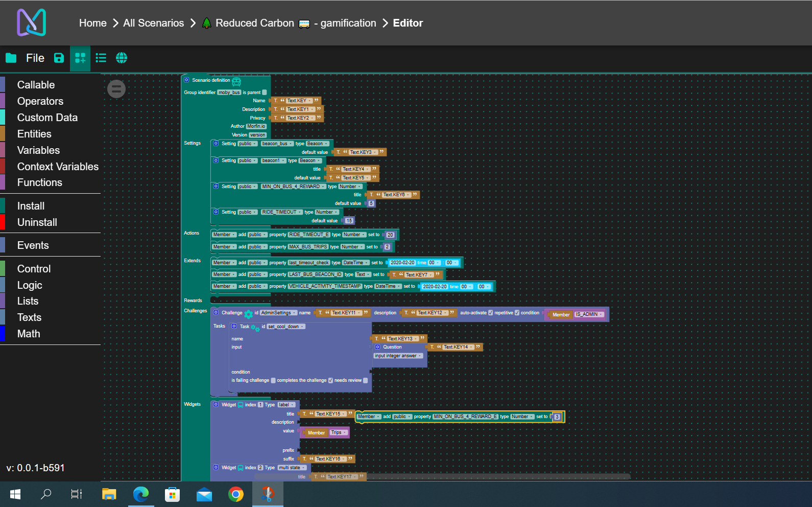Switch to the blocks editor view icon
Image resolution: width=812 pixels, height=507 pixels.
pyautogui.click(x=80, y=58)
